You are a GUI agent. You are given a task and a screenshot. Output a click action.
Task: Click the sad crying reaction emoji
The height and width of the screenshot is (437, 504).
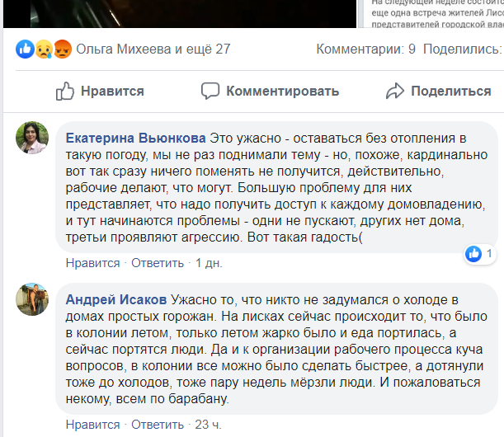coord(44,49)
